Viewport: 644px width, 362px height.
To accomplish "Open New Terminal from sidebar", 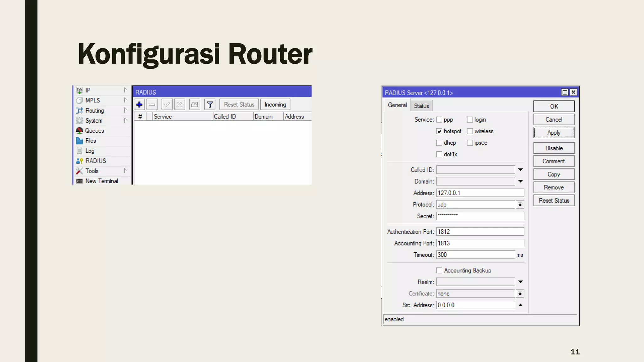I will 101,181.
